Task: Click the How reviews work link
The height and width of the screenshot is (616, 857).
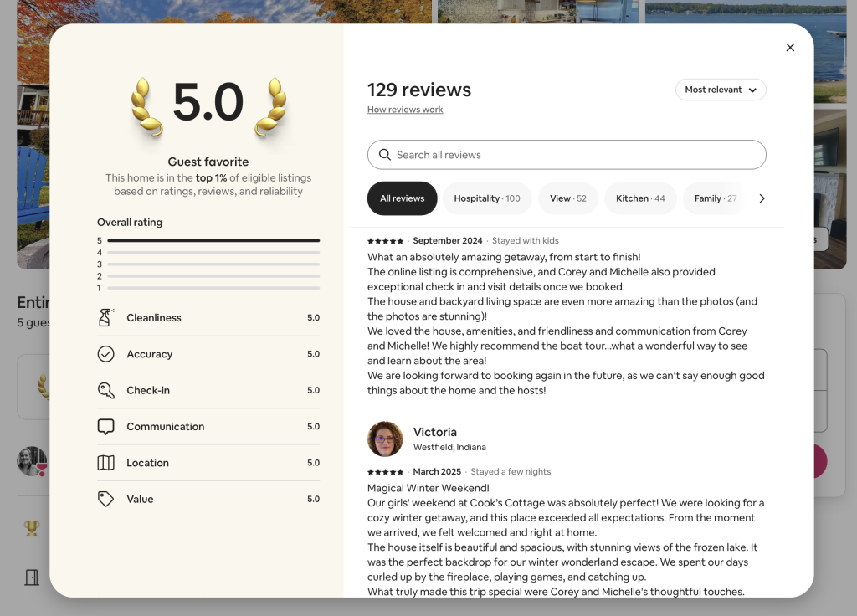Action: [x=405, y=110]
